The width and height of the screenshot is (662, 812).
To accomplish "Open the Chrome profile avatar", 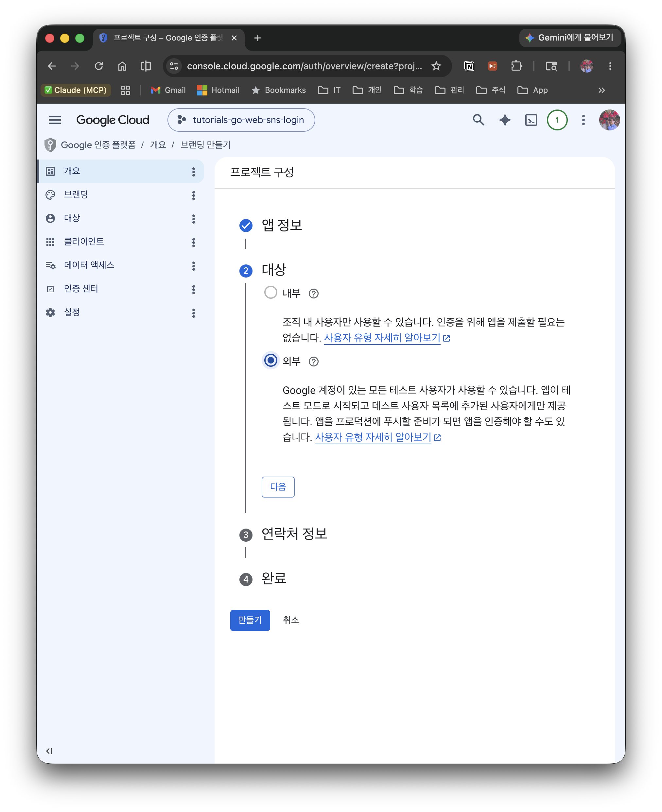I will pyautogui.click(x=586, y=66).
